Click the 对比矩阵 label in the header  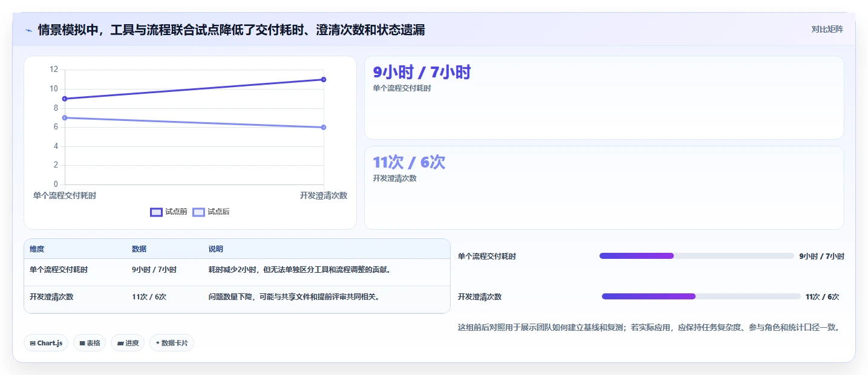click(827, 29)
